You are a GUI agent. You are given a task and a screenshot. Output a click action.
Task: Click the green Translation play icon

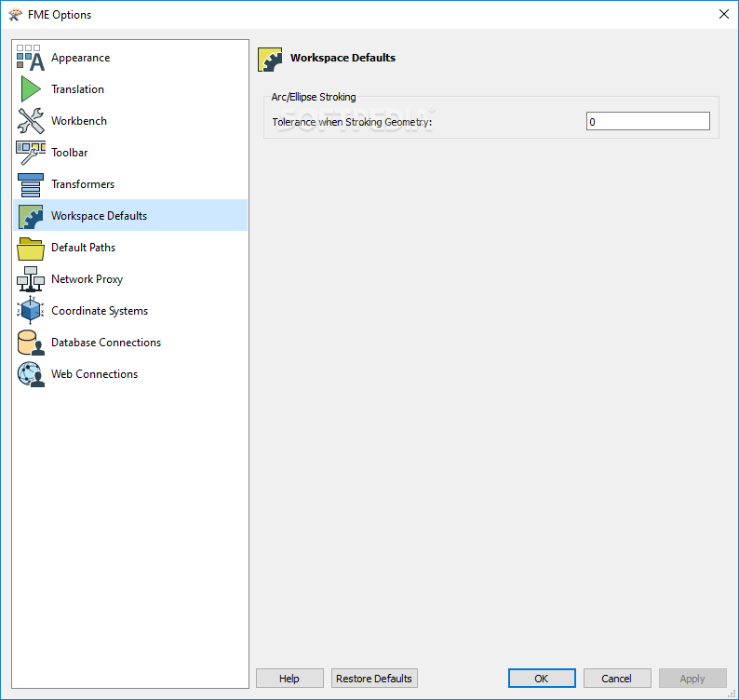pos(31,89)
